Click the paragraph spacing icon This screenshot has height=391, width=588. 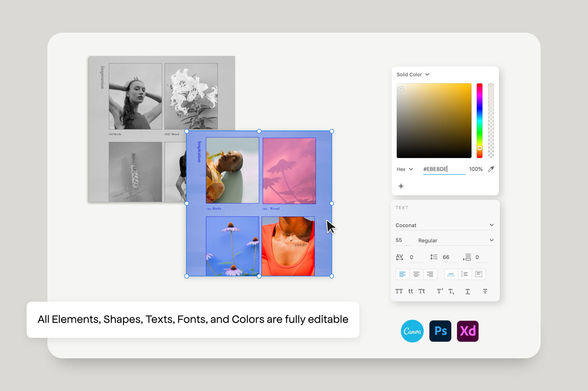pos(468,257)
